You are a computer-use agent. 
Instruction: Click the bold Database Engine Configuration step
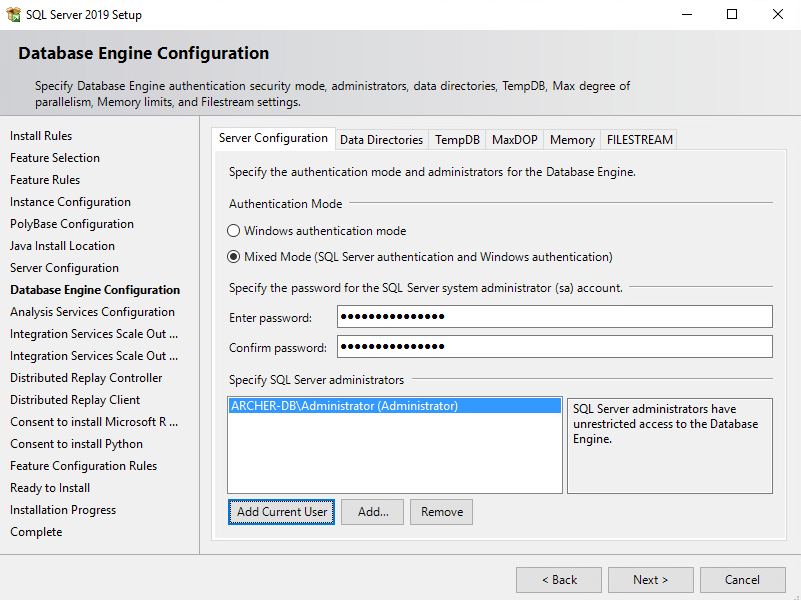point(95,290)
